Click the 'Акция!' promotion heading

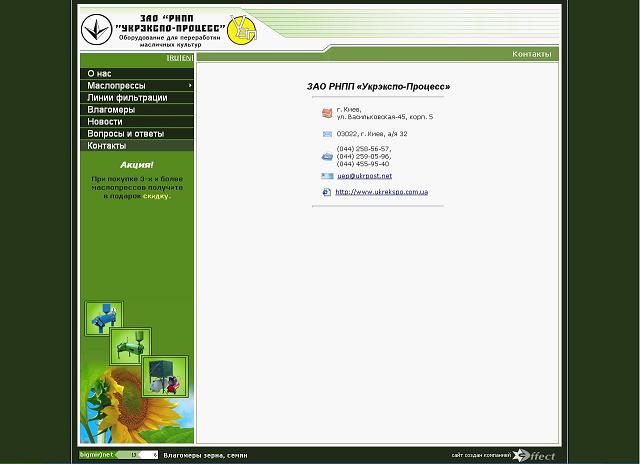point(137,165)
